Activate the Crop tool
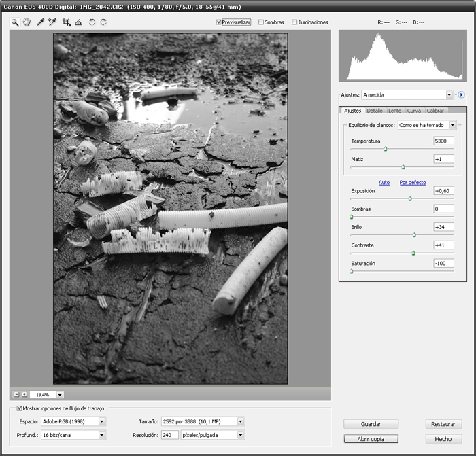Screen dimensions: 476x456 click(66, 22)
